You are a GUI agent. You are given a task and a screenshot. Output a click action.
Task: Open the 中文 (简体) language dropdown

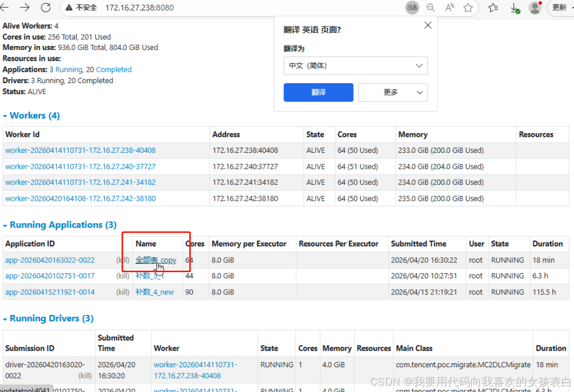pos(355,66)
